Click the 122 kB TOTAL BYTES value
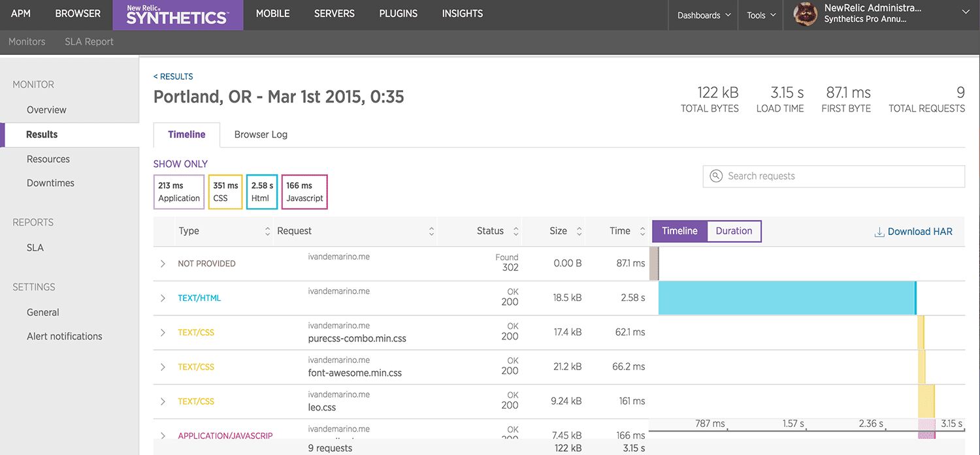Image resolution: width=980 pixels, height=455 pixels. (717, 93)
